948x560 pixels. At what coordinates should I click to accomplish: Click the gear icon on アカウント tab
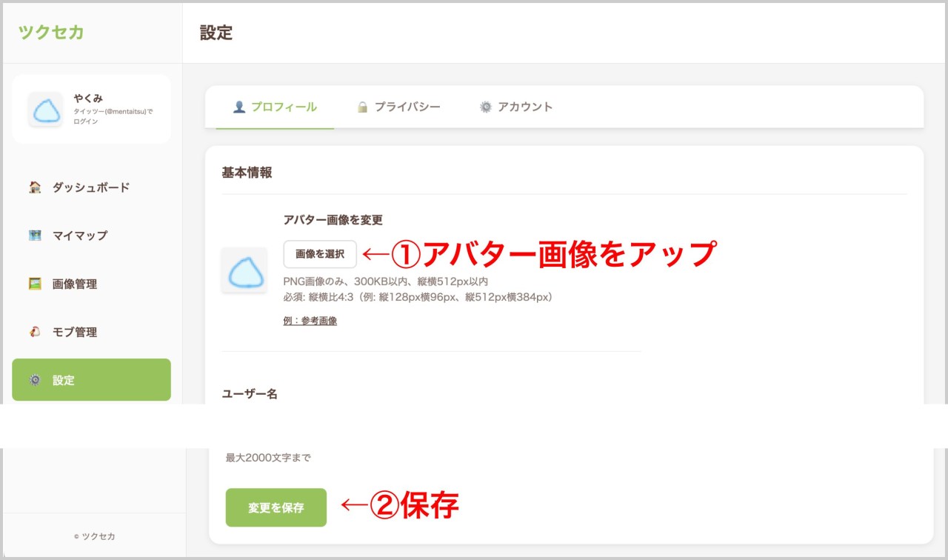[x=485, y=107]
